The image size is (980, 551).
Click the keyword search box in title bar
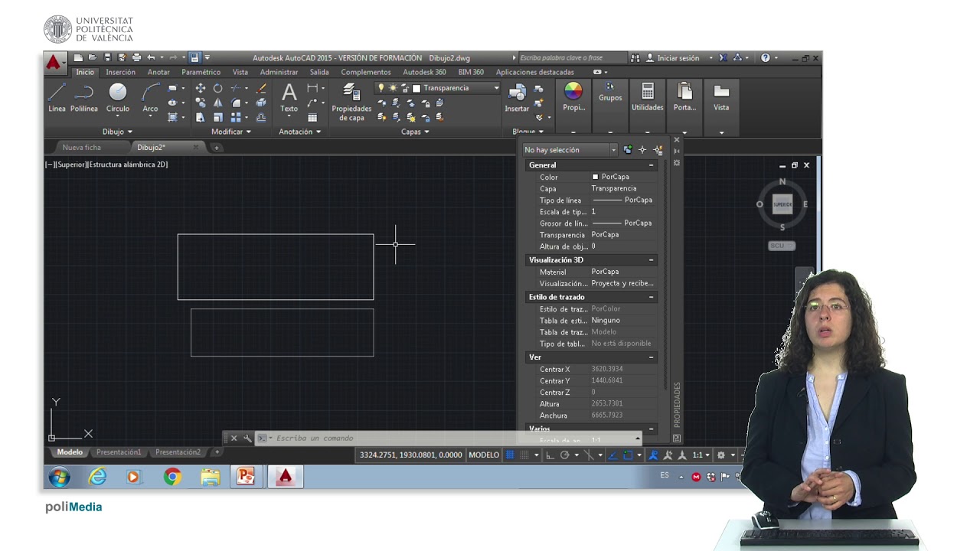click(x=571, y=57)
